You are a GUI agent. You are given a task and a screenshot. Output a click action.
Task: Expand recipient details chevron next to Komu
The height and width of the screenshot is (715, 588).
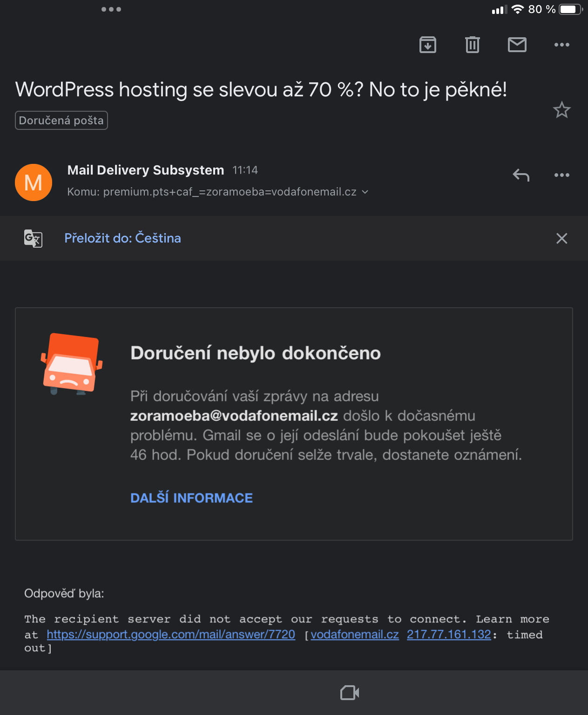pyautogui.click(x=365, y=192)
